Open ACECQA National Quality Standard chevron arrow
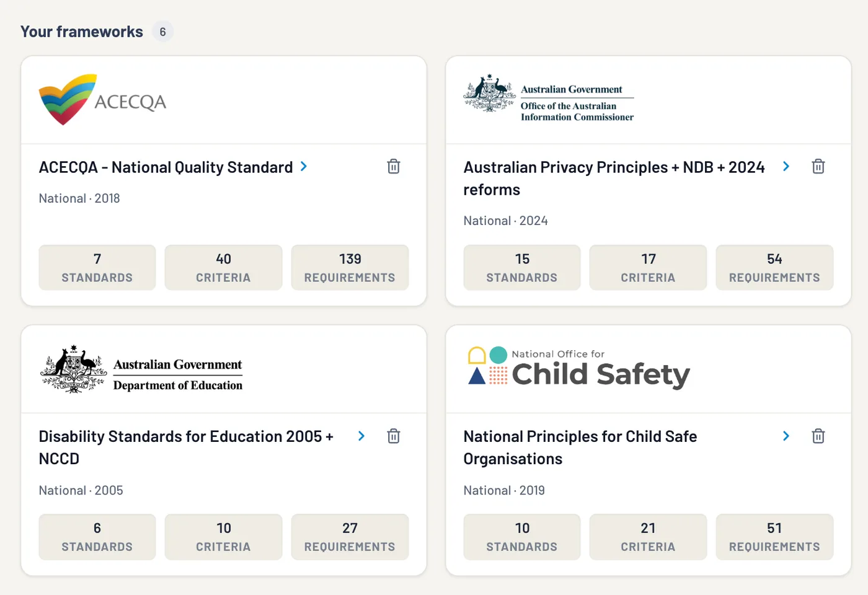Viewport: 868px width, 595px height. pyautogui.click(x=304, y=167)
